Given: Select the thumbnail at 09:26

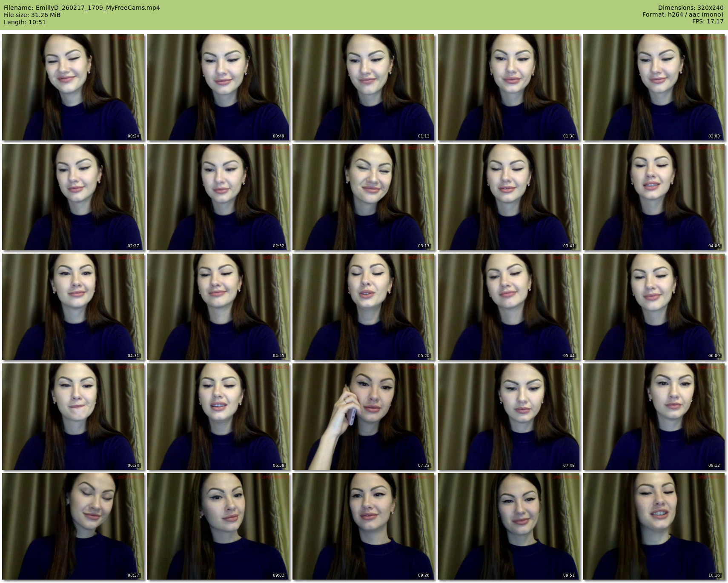Looking at the screenshot, I should tap(363, 526).
